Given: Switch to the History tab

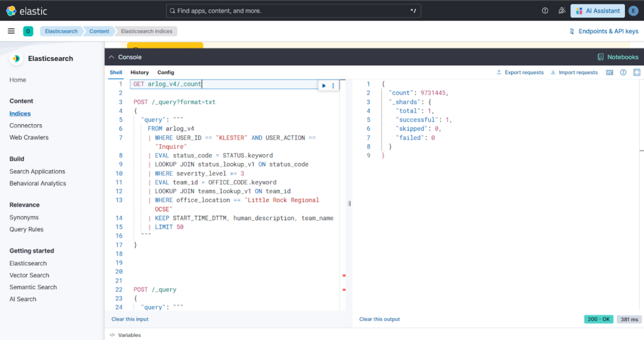Looking at the screenshot, I should pos(140,72).
